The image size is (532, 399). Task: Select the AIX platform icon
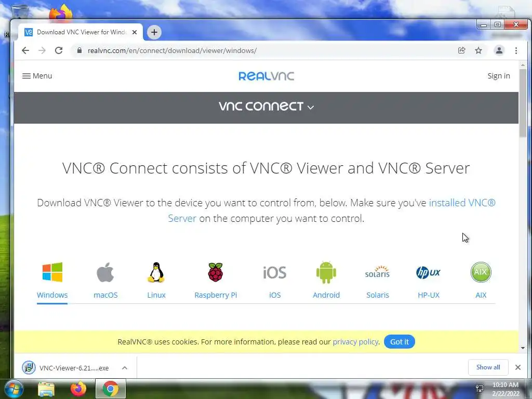click(481, 272)
